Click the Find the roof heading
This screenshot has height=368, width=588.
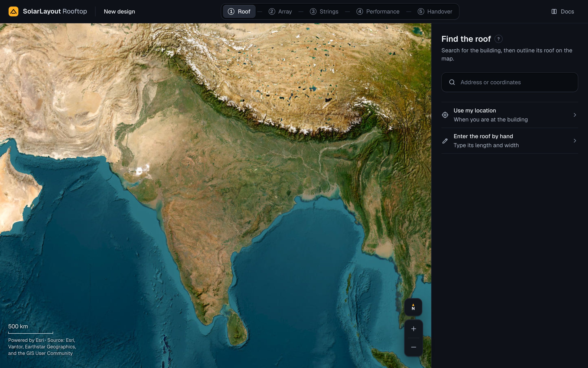pos(466,39)
